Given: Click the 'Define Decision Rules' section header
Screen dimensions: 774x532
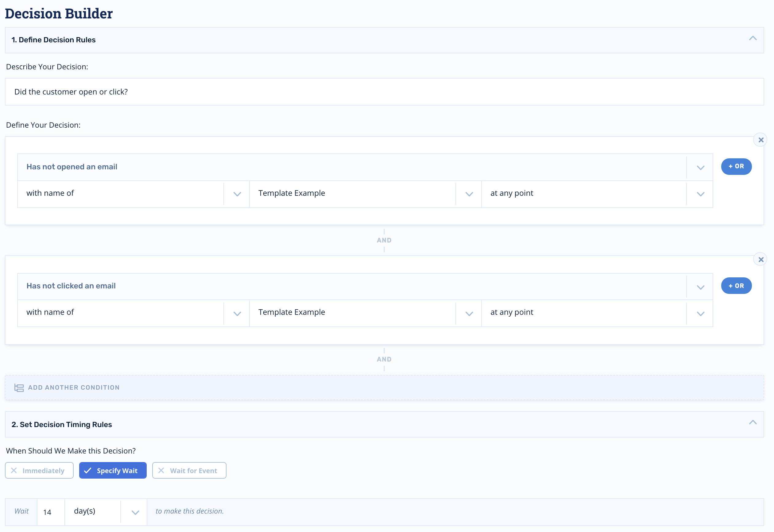Looking at the screenshot, I should coord(53,40).
